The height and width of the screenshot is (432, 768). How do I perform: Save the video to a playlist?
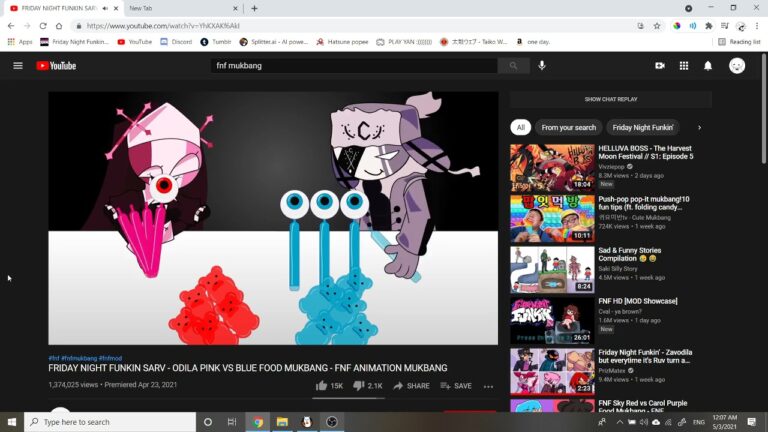click(x=456, y=386)
